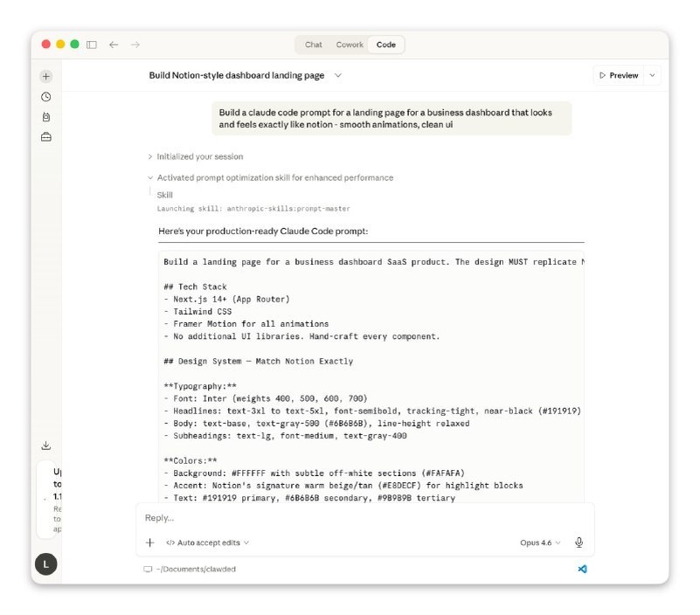This screenshot has width=700, height=615.
Task: Click the session title Build Notion-style dashboard
Action: click(237, 75)
